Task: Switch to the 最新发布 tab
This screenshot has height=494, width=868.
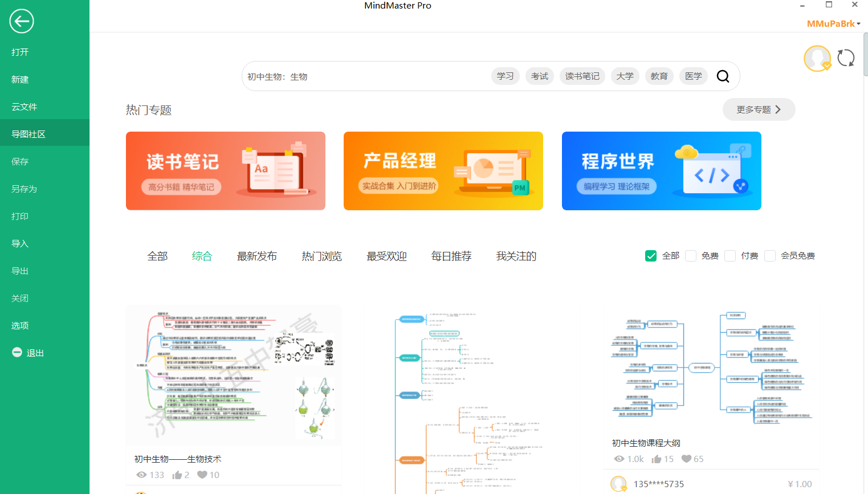Action: 257,256
